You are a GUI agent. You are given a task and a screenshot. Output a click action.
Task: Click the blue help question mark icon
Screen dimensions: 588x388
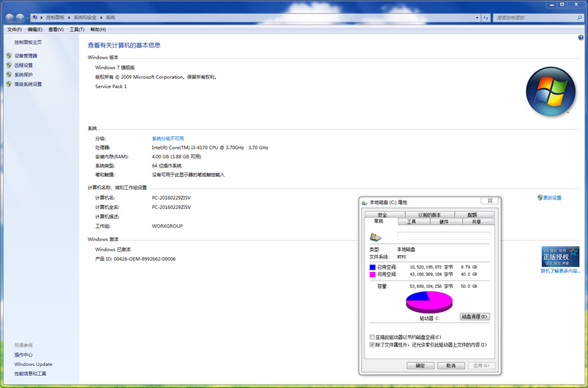click(581, 37)
